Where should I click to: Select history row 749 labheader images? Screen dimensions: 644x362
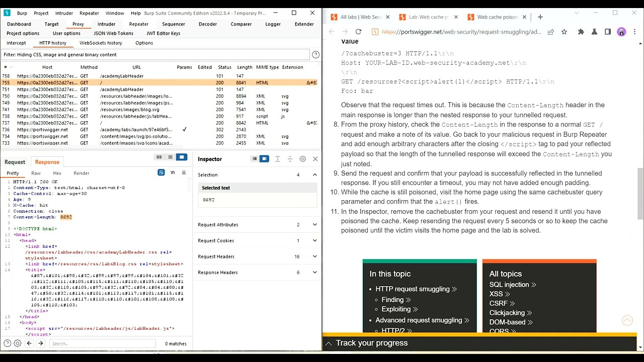[x=160, y=103]
